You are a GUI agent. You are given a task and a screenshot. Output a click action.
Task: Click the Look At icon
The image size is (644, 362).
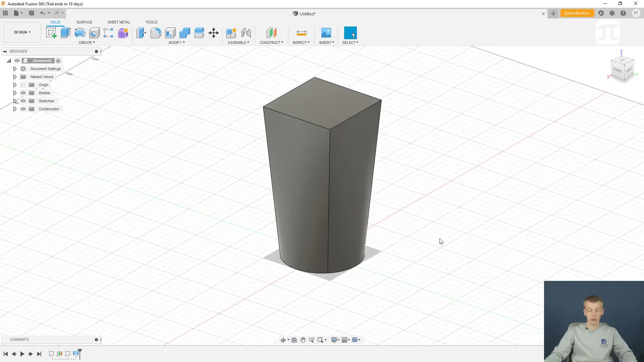(x=294, y=340)
